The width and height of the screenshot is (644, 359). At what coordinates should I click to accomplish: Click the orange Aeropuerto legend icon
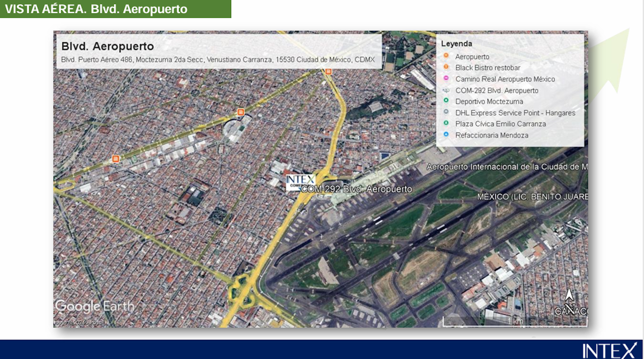click(x=446, y=55)
